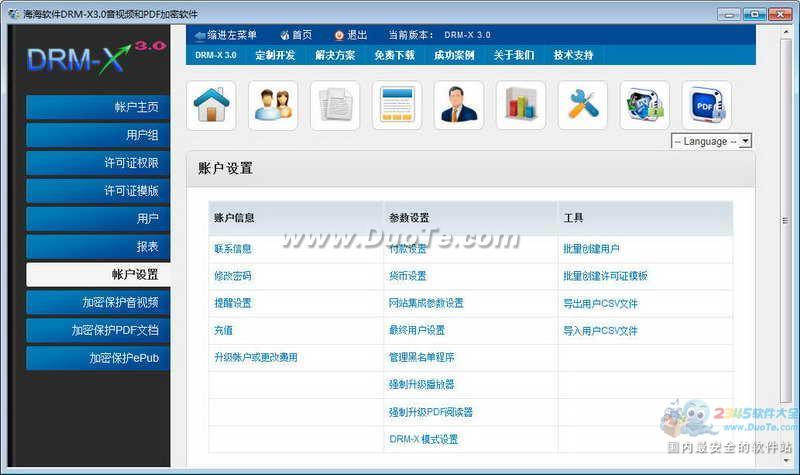
Task: Click the two-people user group icon
Action: click(273, 105)
